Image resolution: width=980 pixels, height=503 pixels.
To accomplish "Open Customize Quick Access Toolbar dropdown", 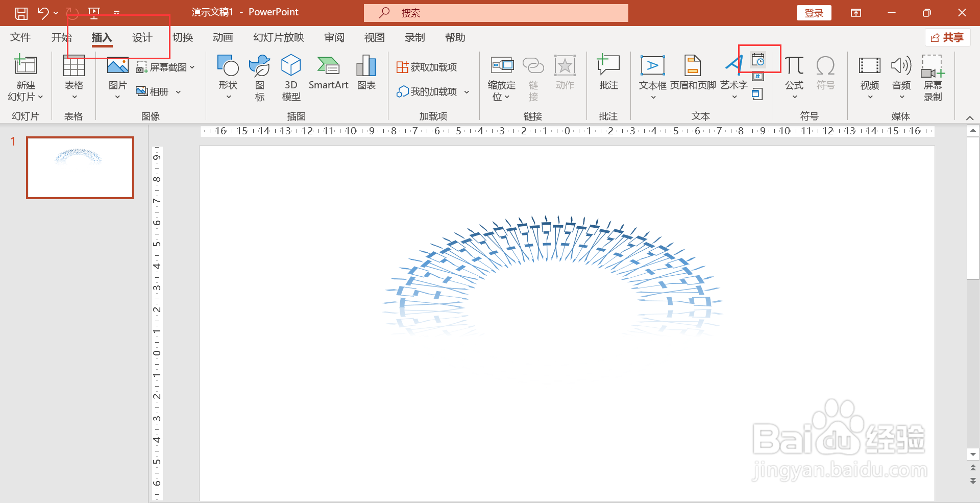I will [x=116, y=13].
